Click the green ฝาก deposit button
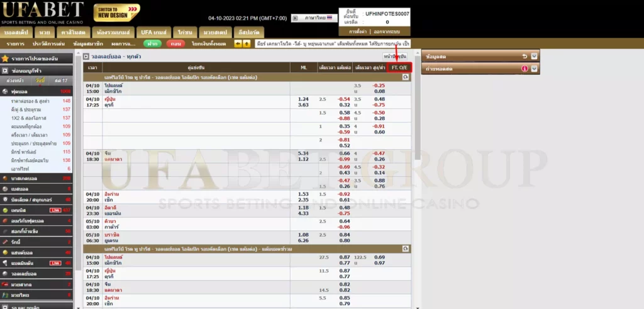 [x=152, y=43]
